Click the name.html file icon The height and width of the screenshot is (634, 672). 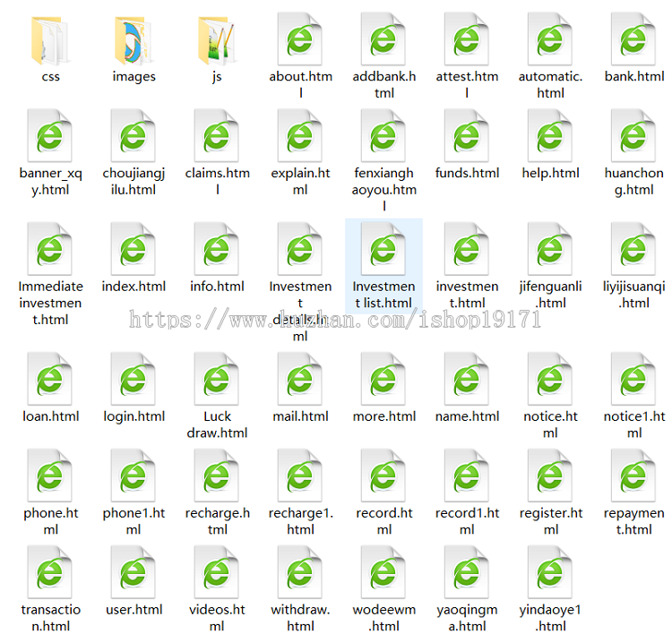466,379
